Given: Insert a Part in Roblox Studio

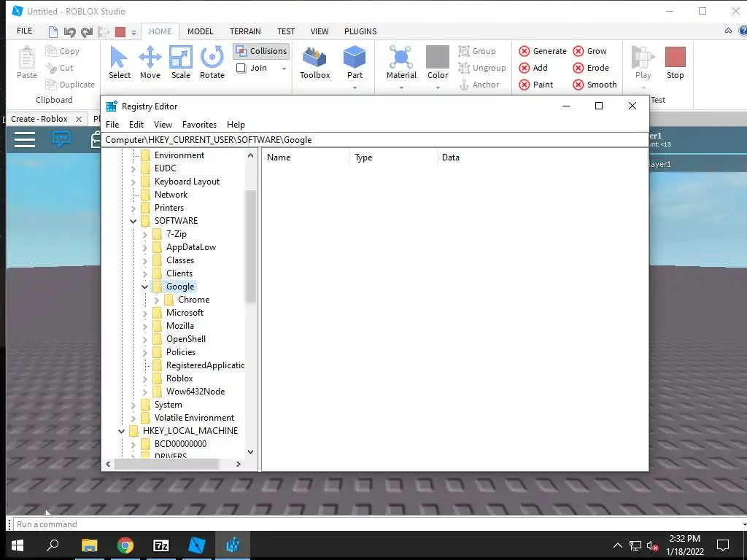Looking at the screenshot, I should [x=355, y=63].
